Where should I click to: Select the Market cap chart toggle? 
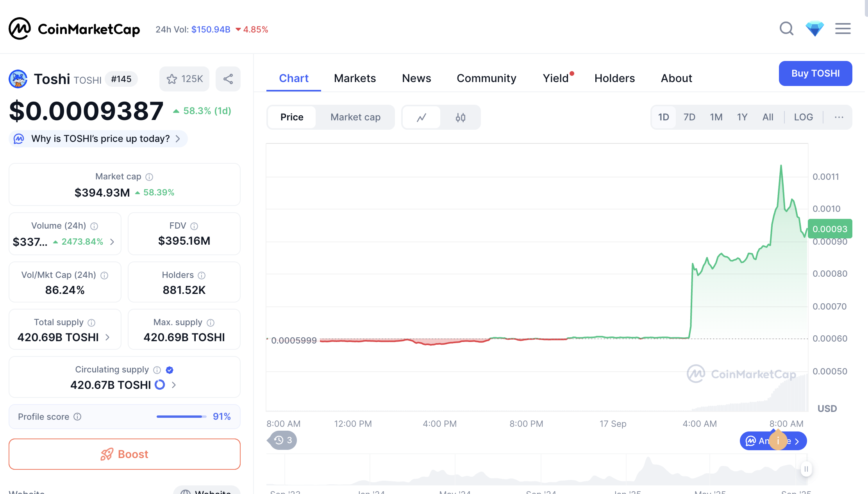point(355,117)
